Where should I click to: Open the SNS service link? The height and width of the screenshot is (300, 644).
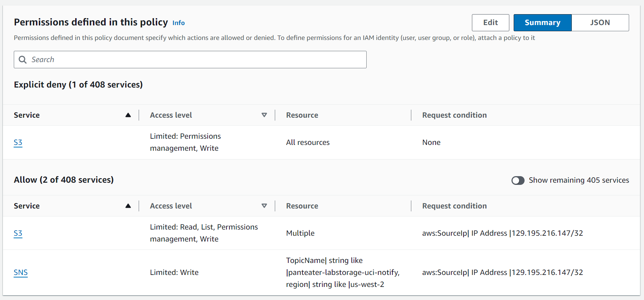[x=21, y=272]
